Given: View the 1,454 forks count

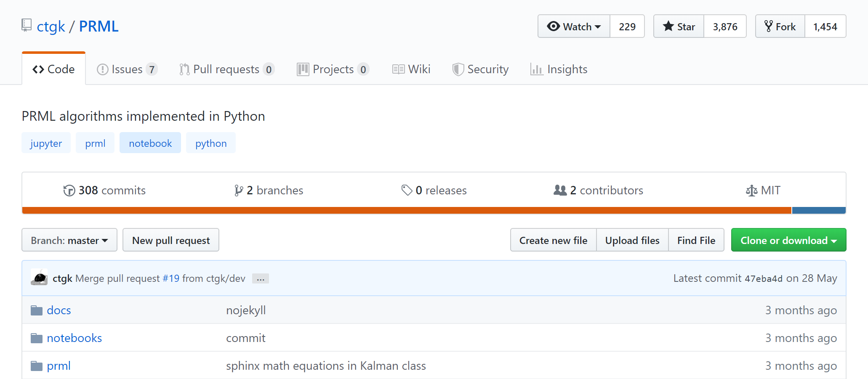Looking at the screenshot, I should pos(825,27).
